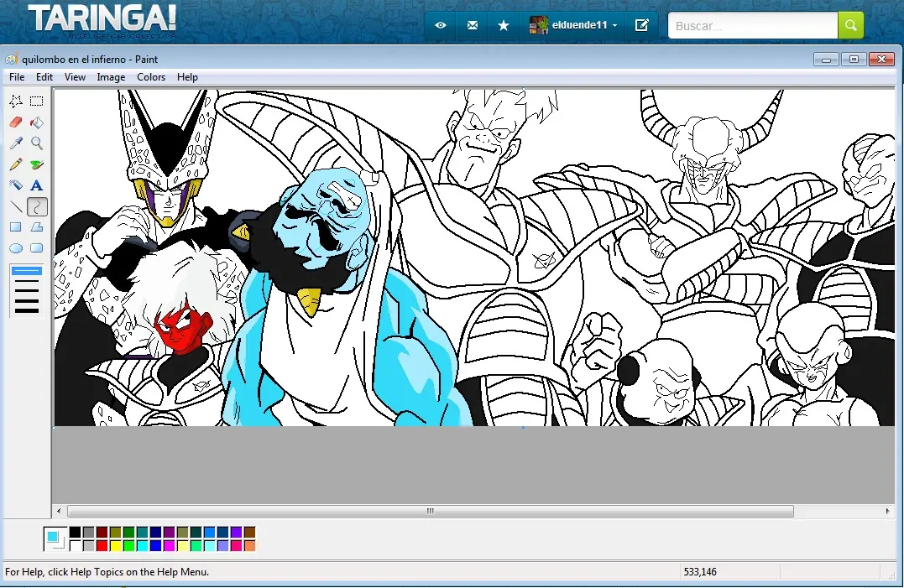Image resolution: width=904 pixels, height=588 pixels.
Task: Pick the magenta color swatch
Action: (169, 545)
